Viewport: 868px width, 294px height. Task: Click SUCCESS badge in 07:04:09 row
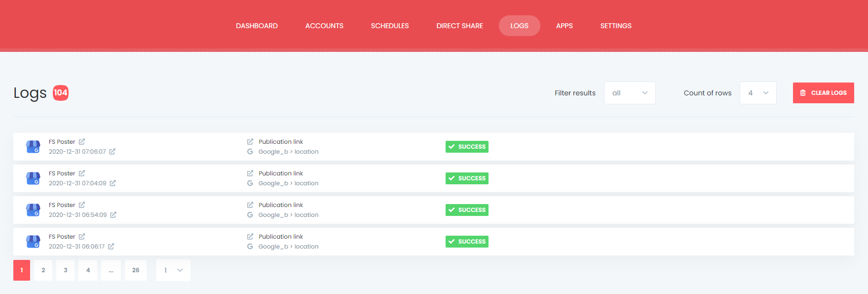coord(467,178)
